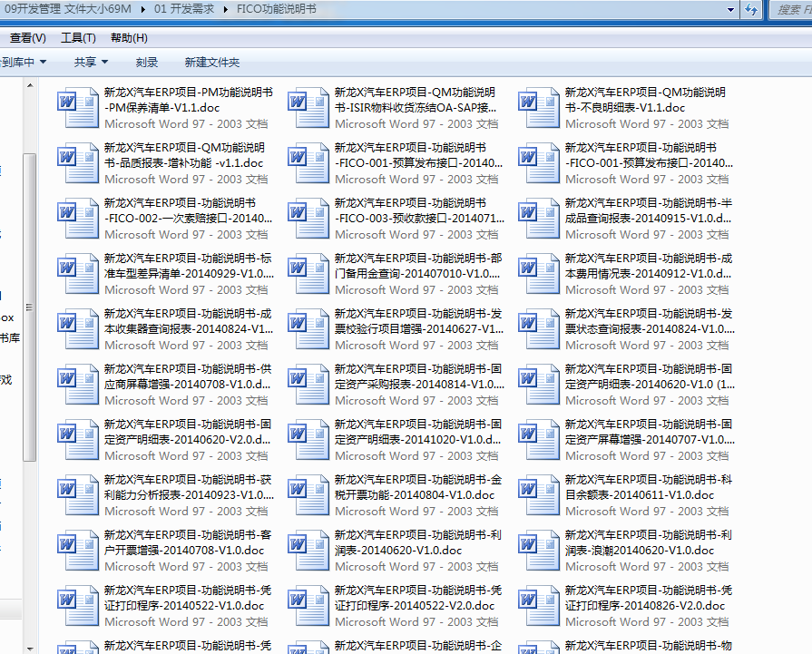Click Word icon of 品质报表-增补功能 file
This screenshot has width=812, height=654.
point(78,163)
